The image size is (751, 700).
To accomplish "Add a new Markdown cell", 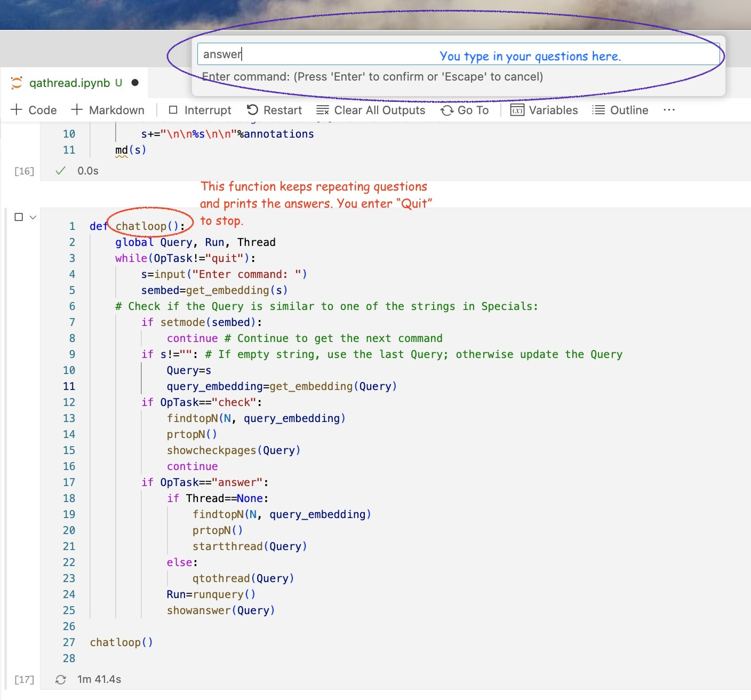I will click(108, 110).
